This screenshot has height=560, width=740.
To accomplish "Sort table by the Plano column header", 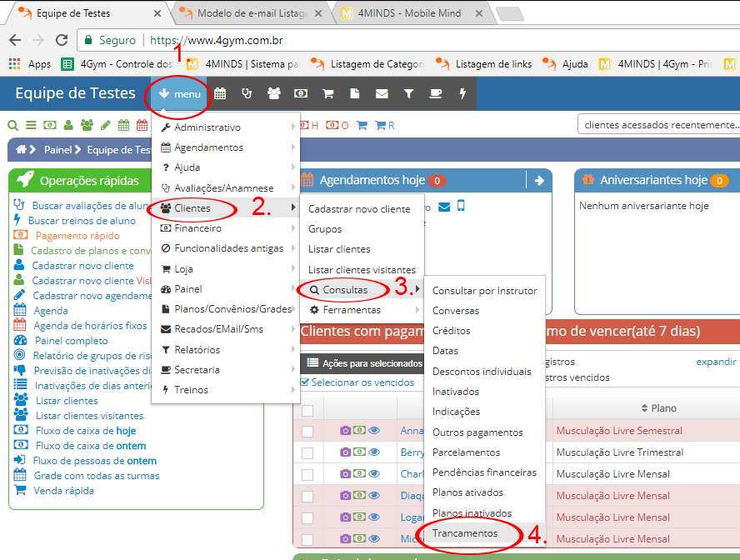I will click(658, 408).
